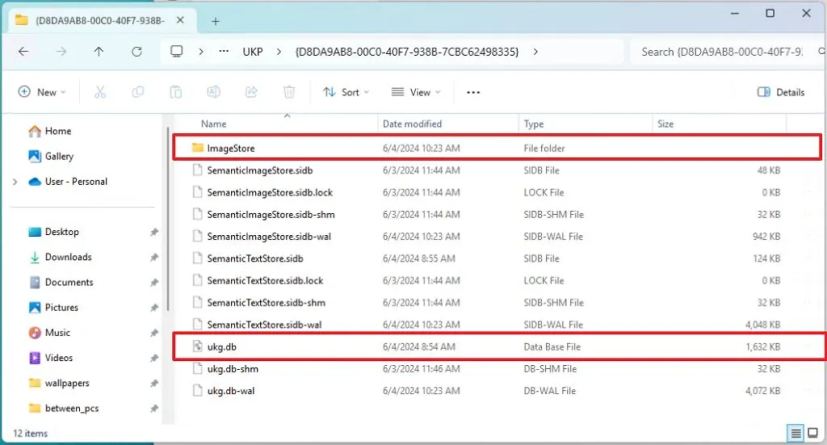The height and width of the screenshot is (445, 827).
Task: Show hidden breadcrumb path with ellipsis
Action: pyautogui.click(x=224, y=52)
